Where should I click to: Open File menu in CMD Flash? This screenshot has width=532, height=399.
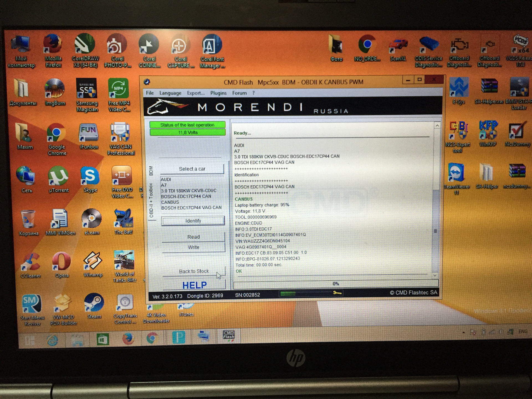(x=150, y=93)
